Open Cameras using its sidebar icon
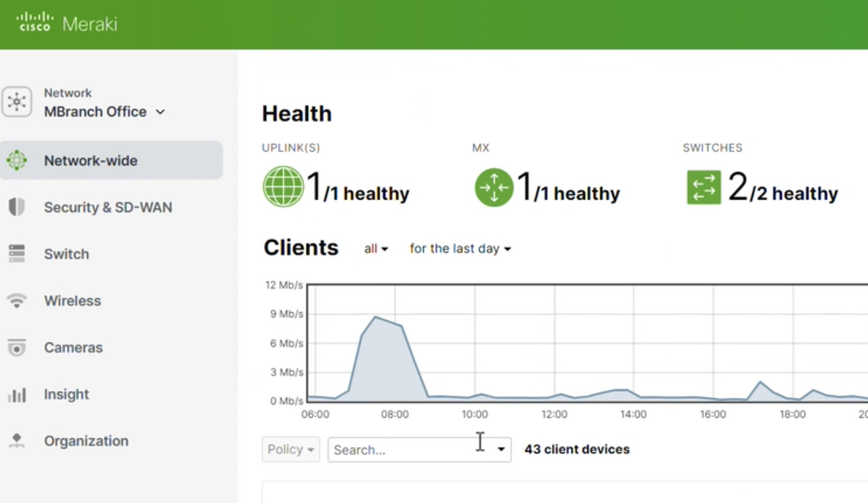 click(17, 347)
